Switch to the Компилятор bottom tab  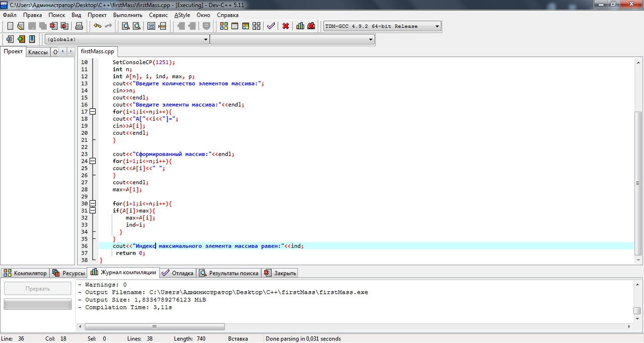pyautogui.click(x=25, y=273)
